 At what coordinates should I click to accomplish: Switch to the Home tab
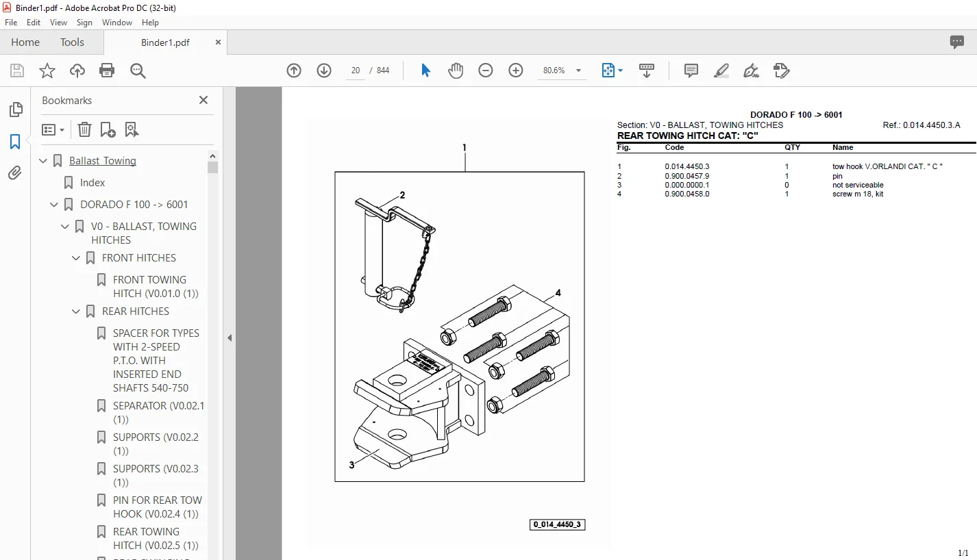tap(25, 42)
